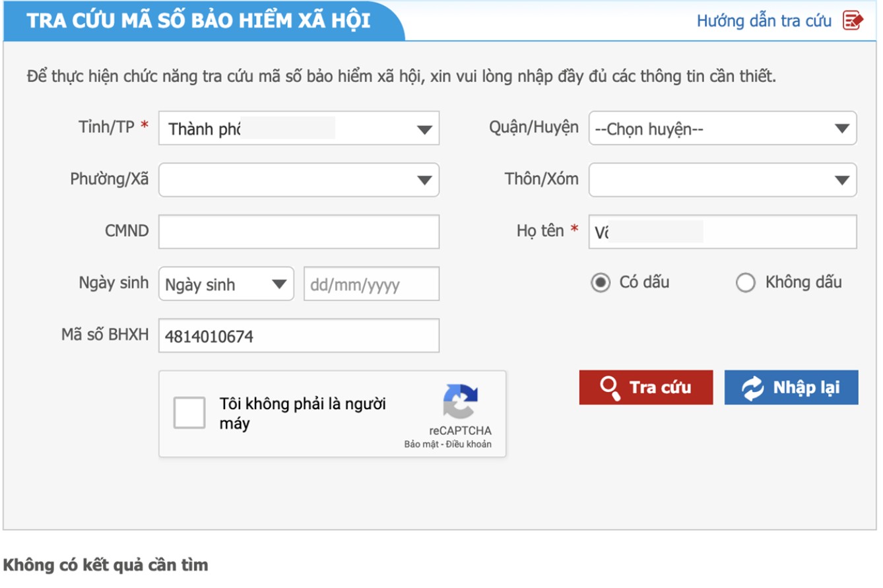Select the Có dấu radio button
Image resolution: width=883 pixels, height=588 pixels.
click(599, 282)
